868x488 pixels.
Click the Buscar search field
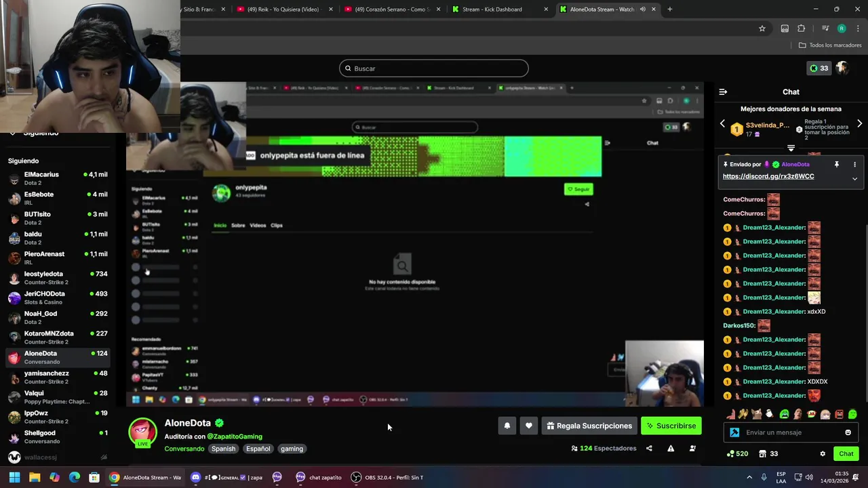434,68
